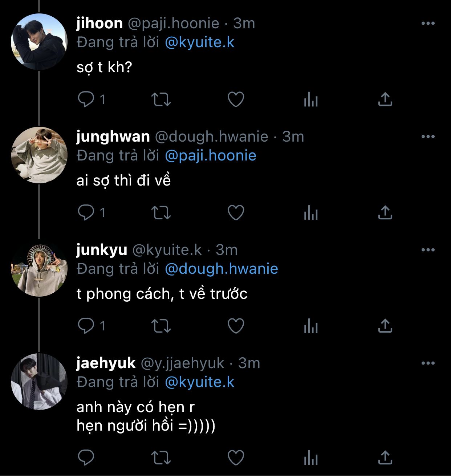Screen dimensions: 451x476
Task: Open junkyu's profile picture with ferris wheel
Action: pos(39,269)
